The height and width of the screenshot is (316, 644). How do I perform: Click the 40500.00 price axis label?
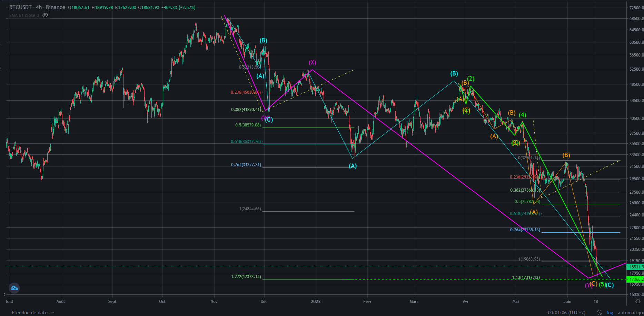(636, 119)
